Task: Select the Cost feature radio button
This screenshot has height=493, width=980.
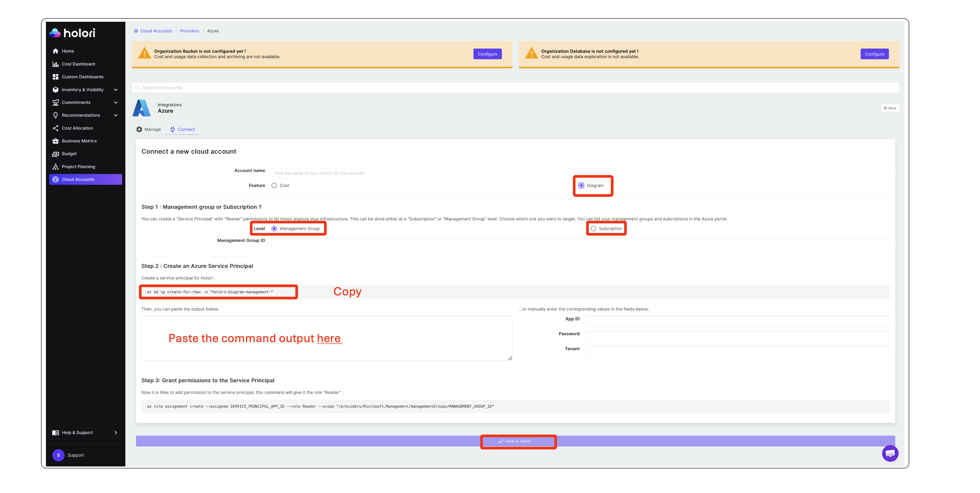Action: point(274,186)
